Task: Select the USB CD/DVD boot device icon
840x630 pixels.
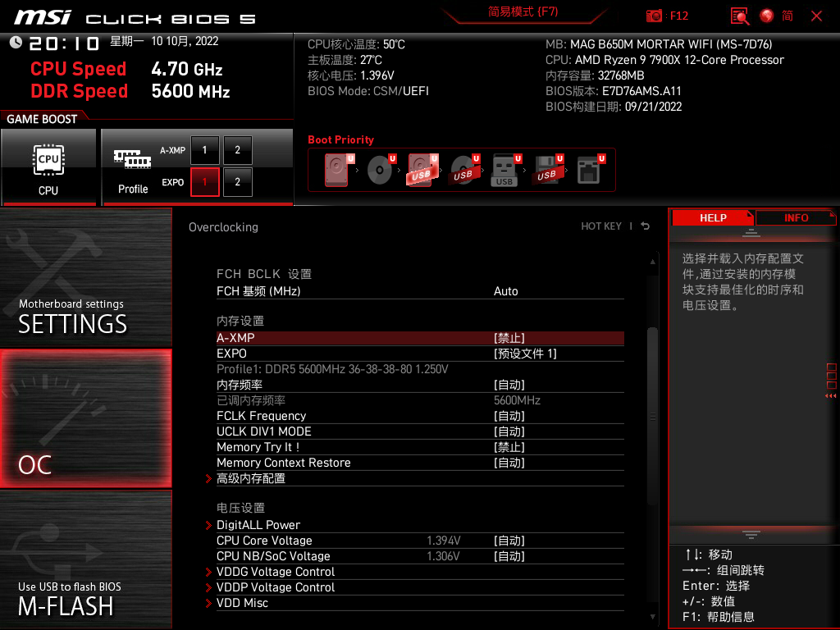Action: tap(464, 170)
